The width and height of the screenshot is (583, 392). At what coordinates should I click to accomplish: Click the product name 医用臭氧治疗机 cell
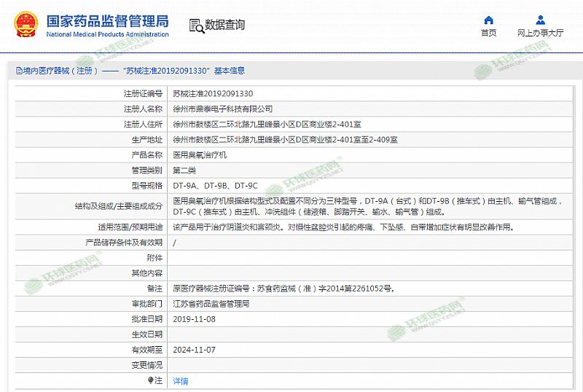click(x=200, y=155)
